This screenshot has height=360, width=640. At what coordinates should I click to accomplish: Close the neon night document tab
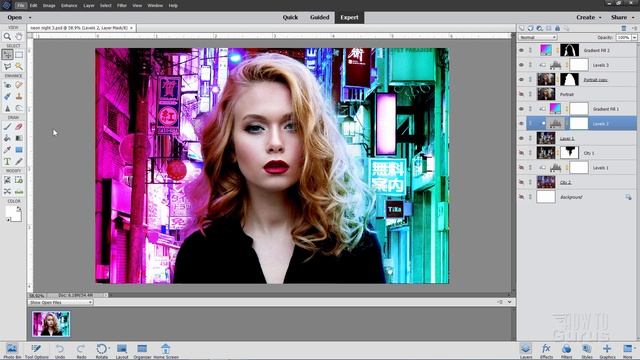131,28
